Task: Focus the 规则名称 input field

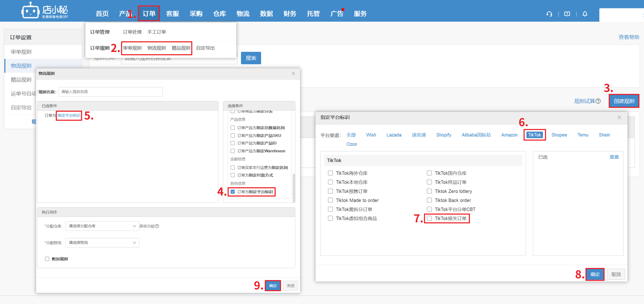Action: tap(110, 92)
